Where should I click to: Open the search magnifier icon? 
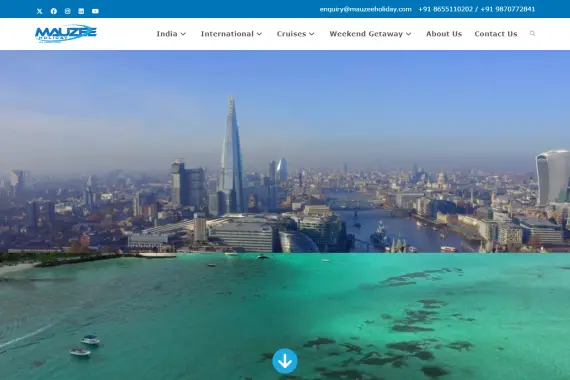click(x=533, y=33)
